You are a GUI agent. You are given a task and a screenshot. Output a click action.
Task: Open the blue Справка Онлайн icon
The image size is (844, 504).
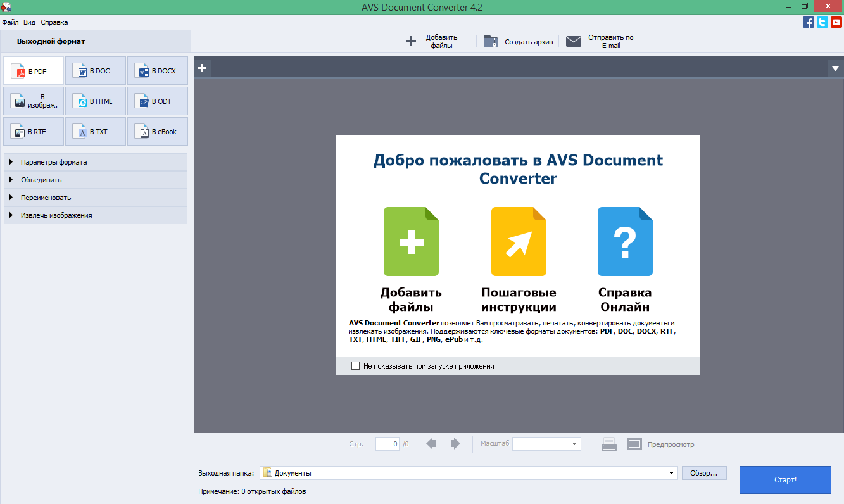click(625, 242)
